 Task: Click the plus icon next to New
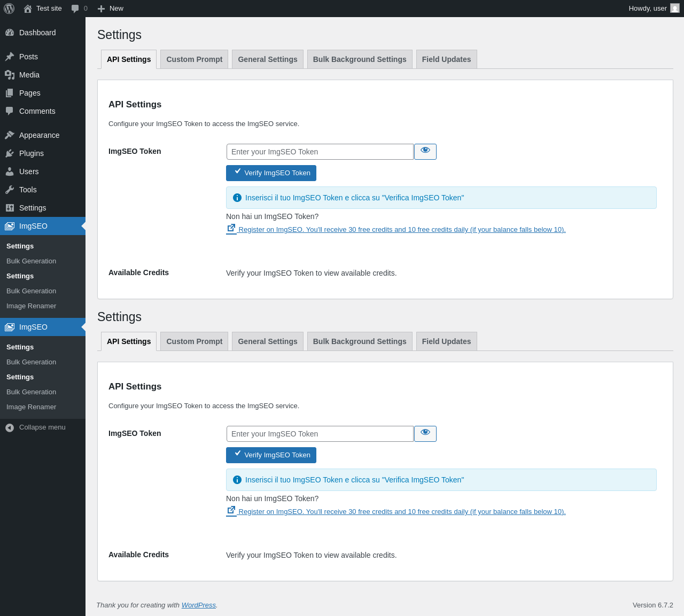coord(101,9)
